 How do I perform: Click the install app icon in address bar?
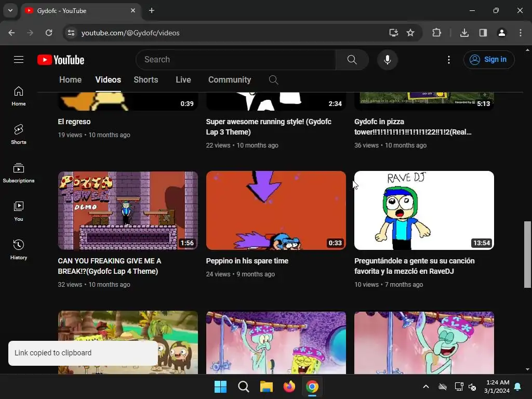click(x=394, y=33)
